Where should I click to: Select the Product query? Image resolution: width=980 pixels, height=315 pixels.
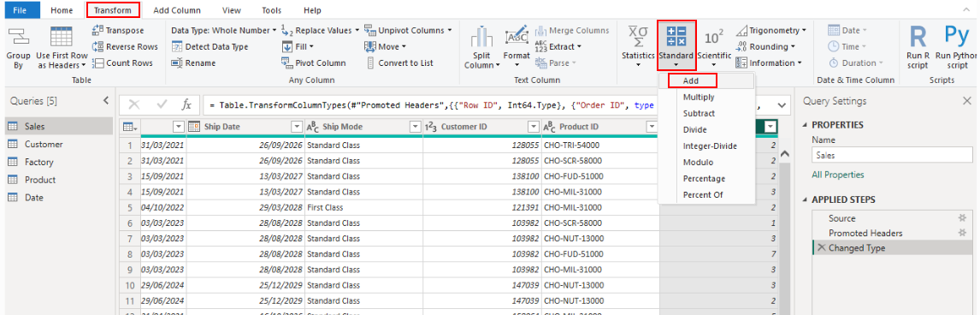click(x=59, y=180)
